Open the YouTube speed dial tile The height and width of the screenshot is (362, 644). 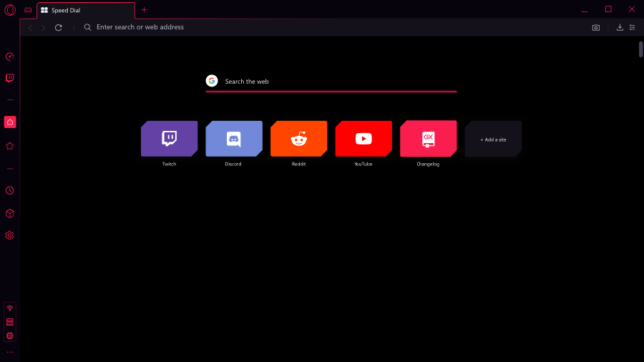pyautogui.click(x=364, y=139)
